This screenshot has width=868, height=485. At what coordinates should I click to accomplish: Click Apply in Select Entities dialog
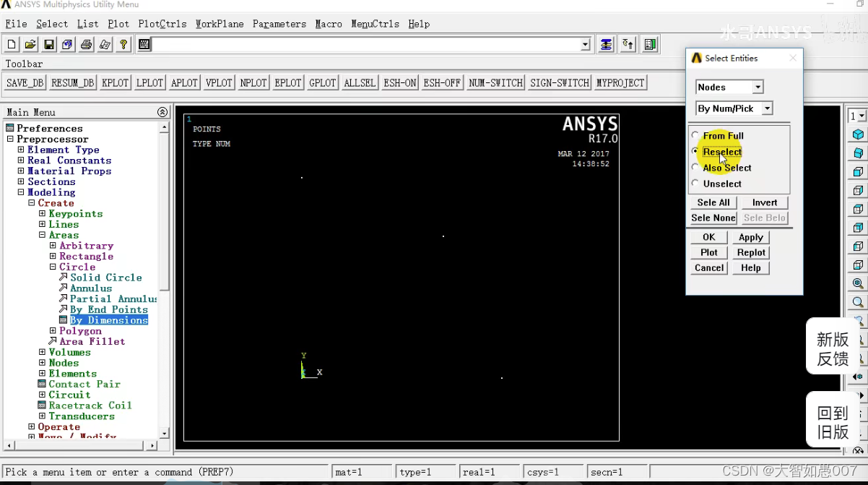tap(751, 237)
